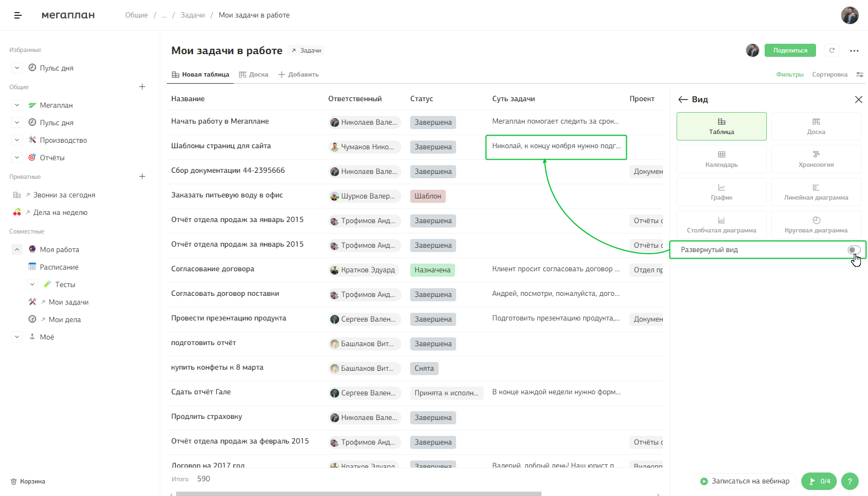The image size is (868, 496).
Task: Click Добавить to add a view
Action: point(299,74)
